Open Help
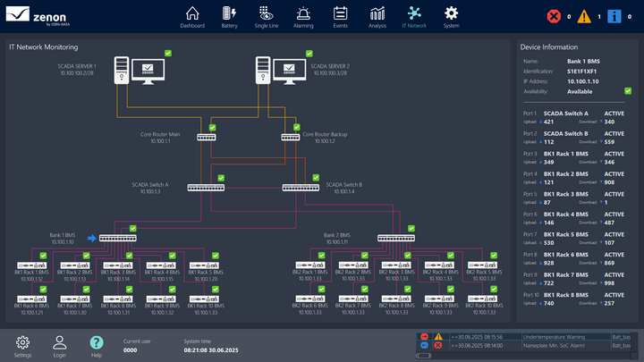The width and height of the screenshot is (644, 362). 97,347
